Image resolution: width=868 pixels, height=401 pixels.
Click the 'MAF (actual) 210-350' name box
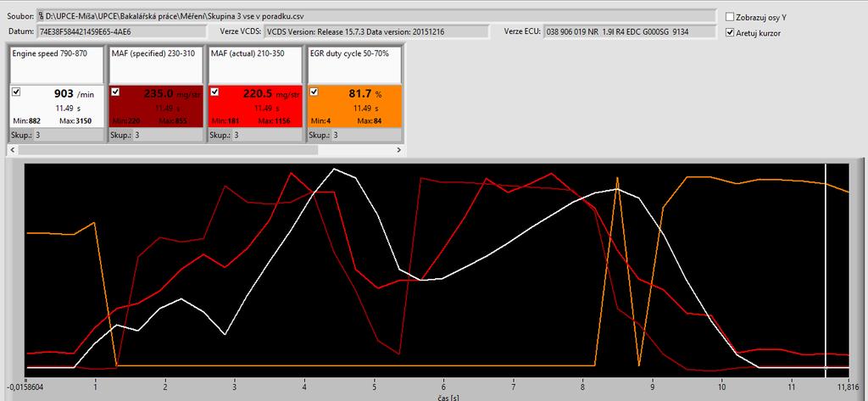255,64
